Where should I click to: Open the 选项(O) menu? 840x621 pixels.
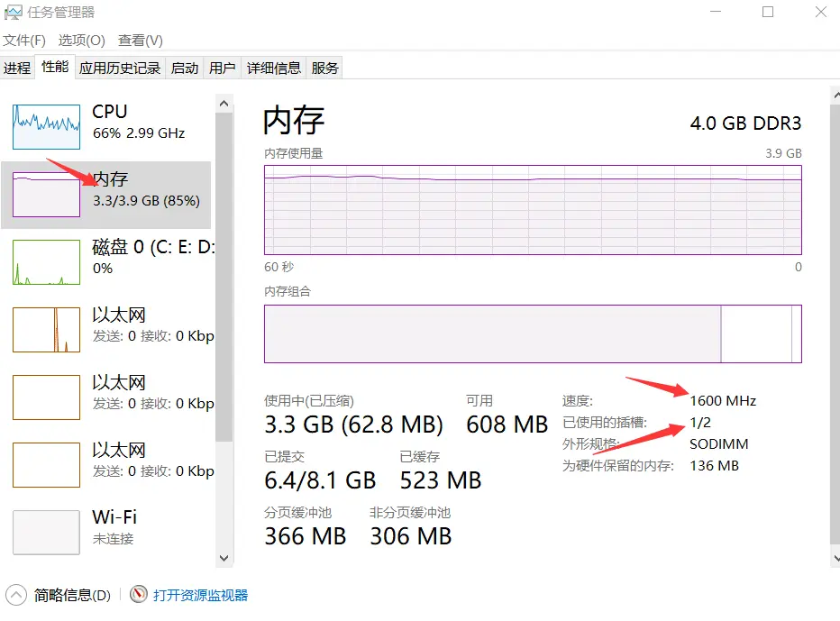[81, 41]
